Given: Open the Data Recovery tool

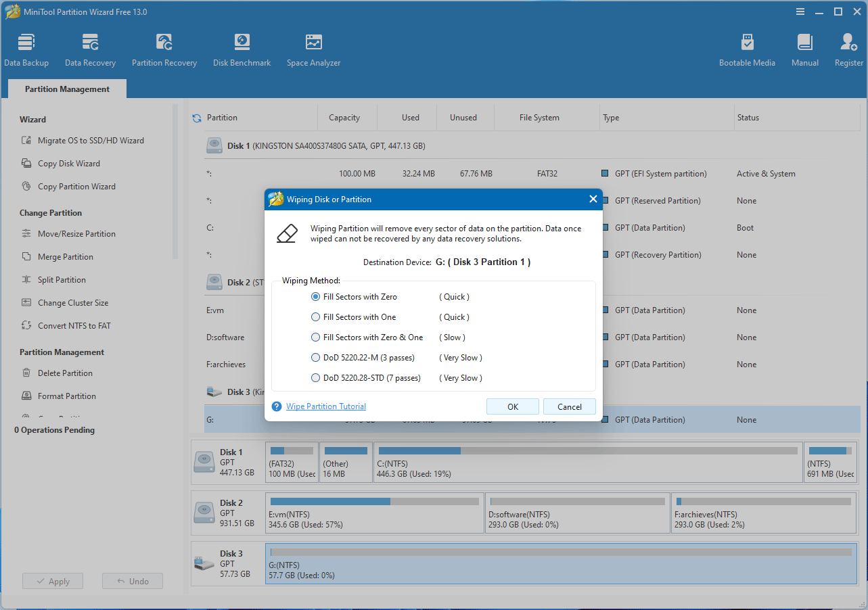Looking at the screenshot, I should coord(90,47).
